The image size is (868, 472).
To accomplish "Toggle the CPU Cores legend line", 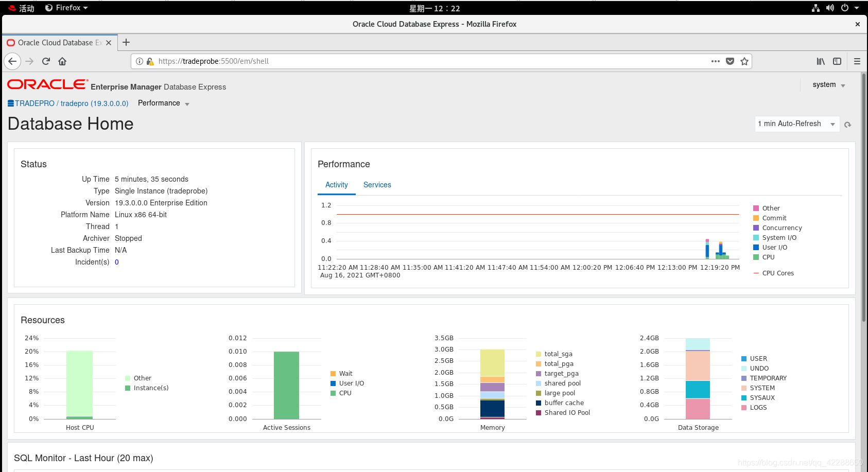I will coord(756,273).
